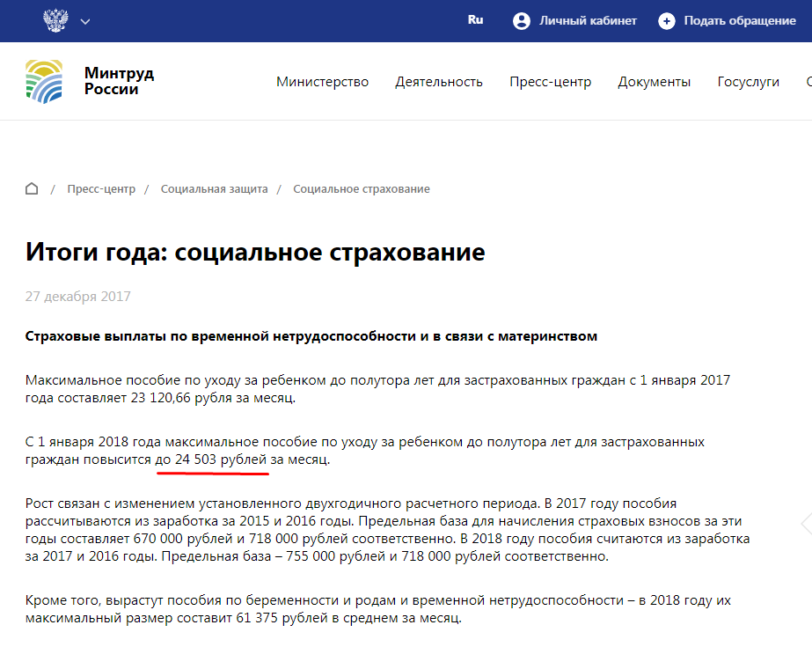Open the Госуслуги menu item
The width and height of the screenshot is (812, 647).
pos(748,82)
